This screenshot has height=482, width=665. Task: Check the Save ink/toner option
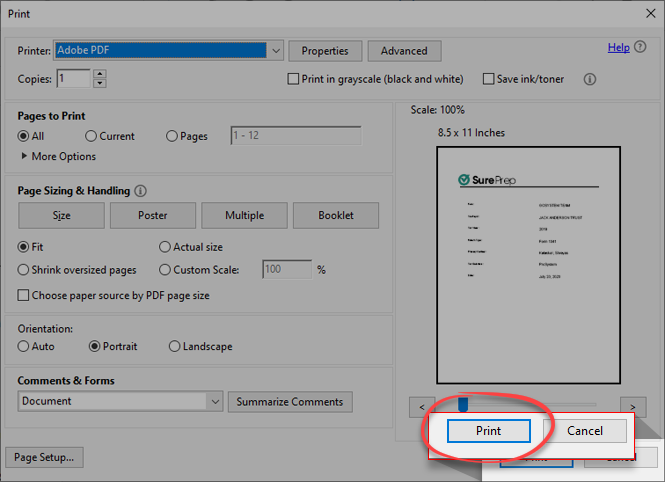(489, 79)
